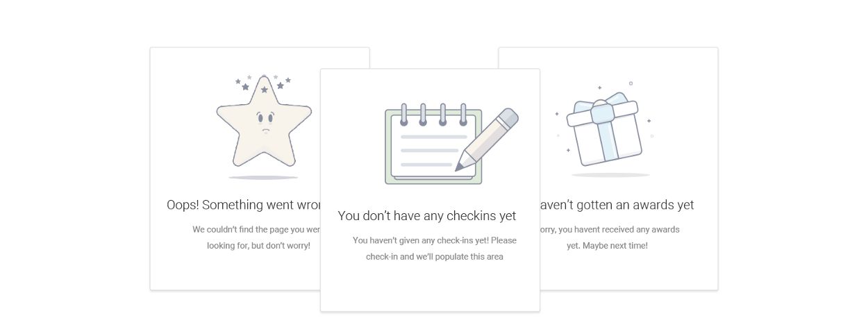Viewport: 868px width, 334px height.
Task: Click the small stars circling above the star
Action: [263, 84]
